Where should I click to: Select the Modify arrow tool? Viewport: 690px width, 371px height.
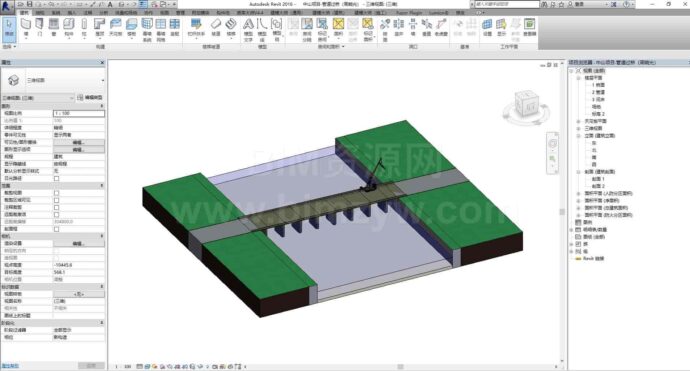click(9, 27)
